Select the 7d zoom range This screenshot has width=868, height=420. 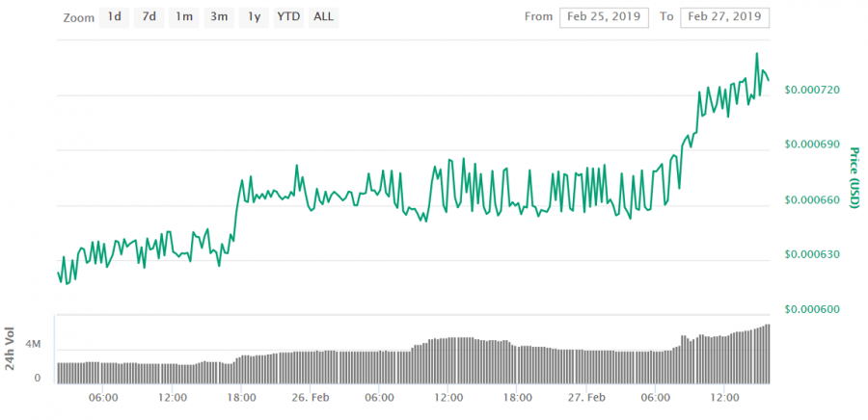tap(149, 17)
